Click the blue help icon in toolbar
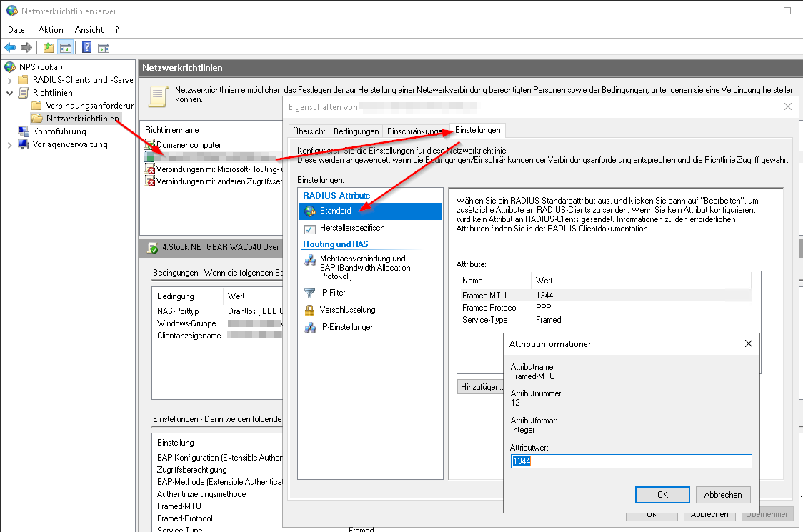 click(x=86, y=48)
